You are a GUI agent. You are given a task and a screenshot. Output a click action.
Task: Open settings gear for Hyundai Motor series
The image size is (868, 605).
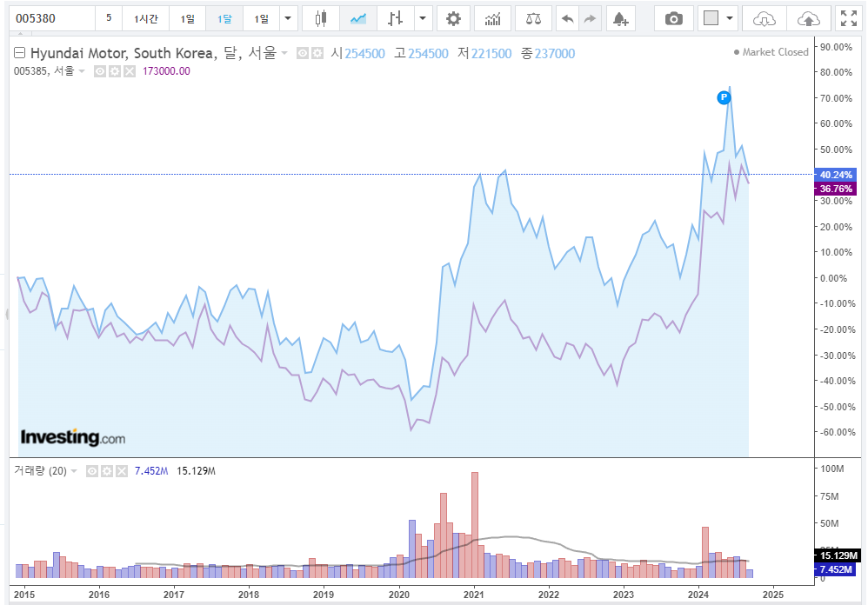pos(317,54)
